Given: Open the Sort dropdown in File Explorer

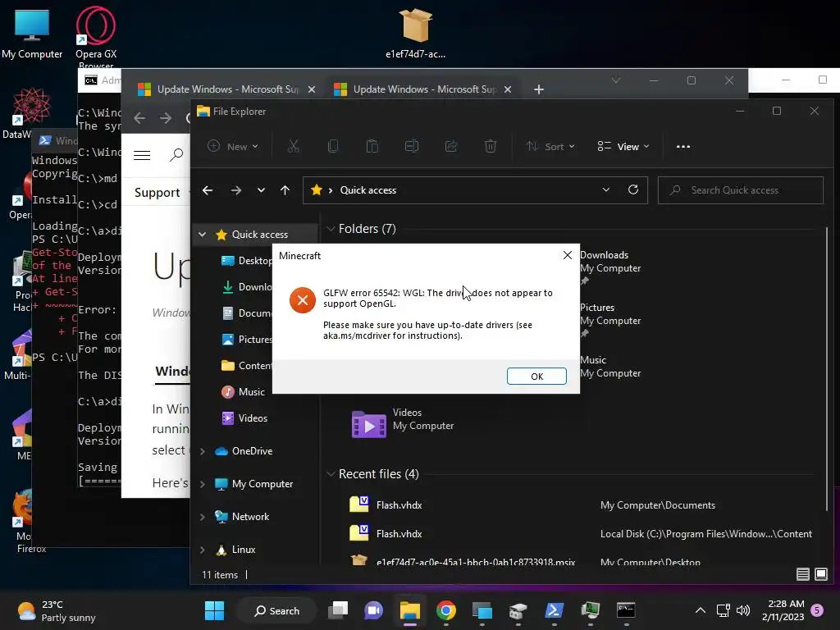Looking at the screenshot, I should tap(550, 146).
